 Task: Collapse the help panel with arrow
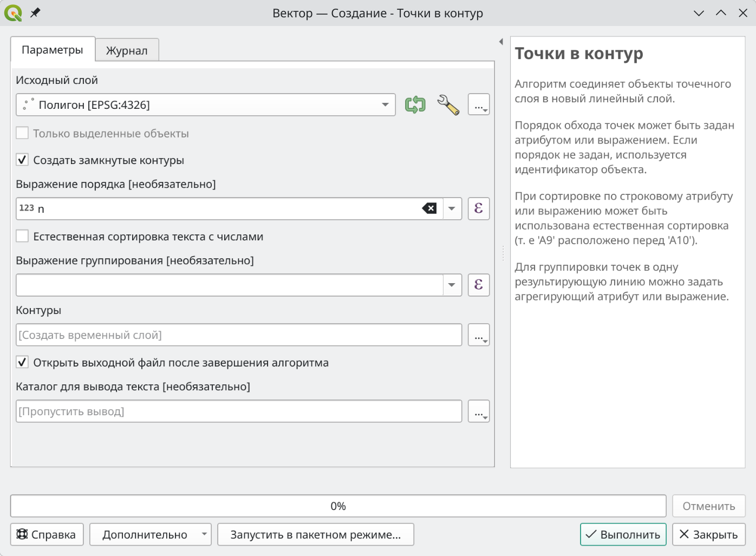tap(501, 42)
